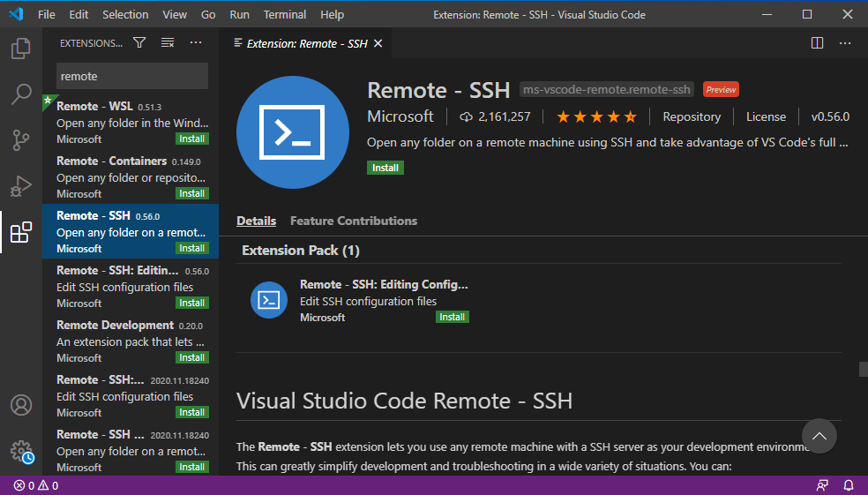This screenshot has width=868, height=495.
Task: Click the large Remote - SSH extension logo
Action: 292,132
